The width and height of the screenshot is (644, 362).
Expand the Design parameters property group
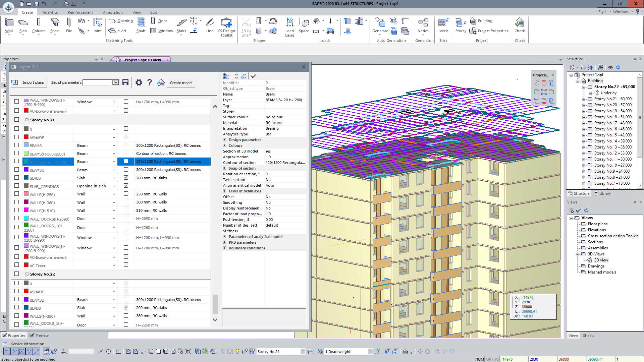tap(225, 140)
